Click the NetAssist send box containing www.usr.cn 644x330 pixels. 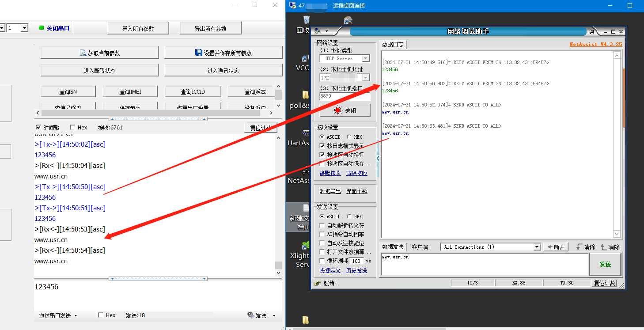[485, 264]
